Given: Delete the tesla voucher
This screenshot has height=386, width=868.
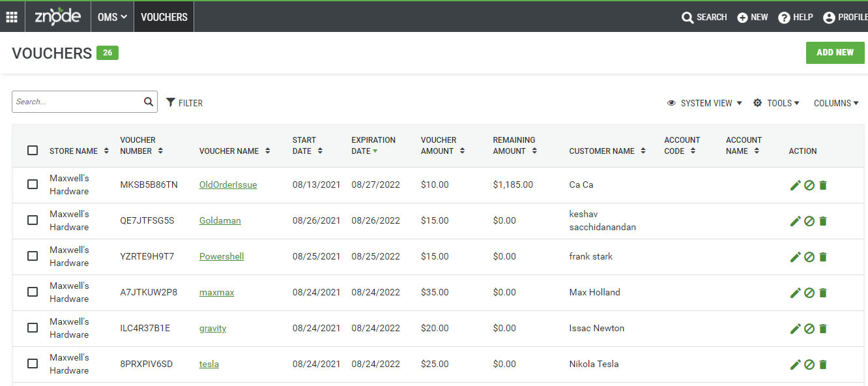Looking at the screenshot, I should click(x=822, y=364).
